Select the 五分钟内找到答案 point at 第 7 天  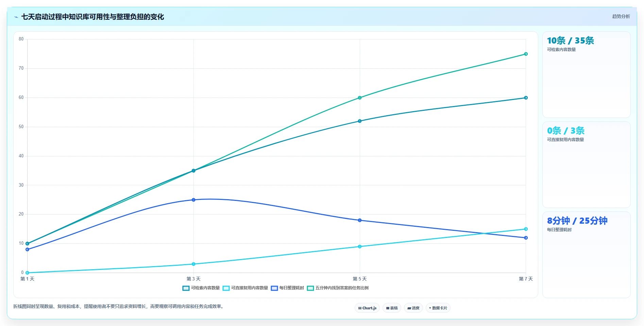(526, 54)
